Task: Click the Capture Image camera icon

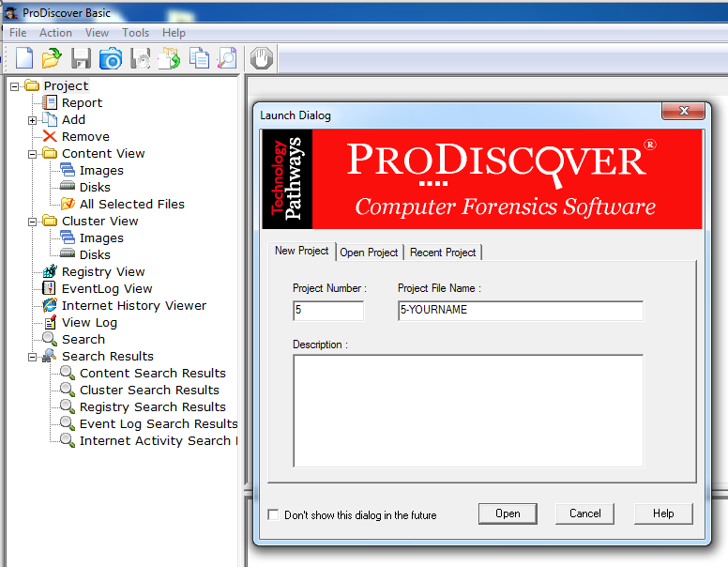Action: point(111,58)
